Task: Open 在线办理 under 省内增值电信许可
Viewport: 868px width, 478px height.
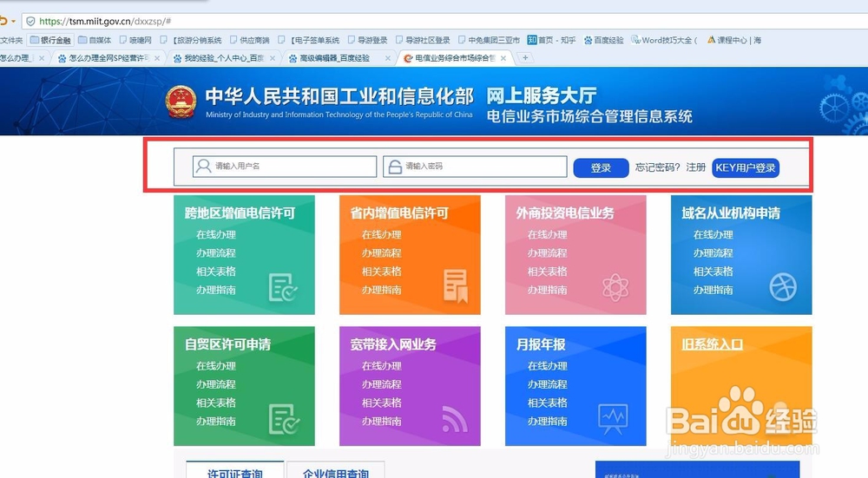Action: point(381,234)
